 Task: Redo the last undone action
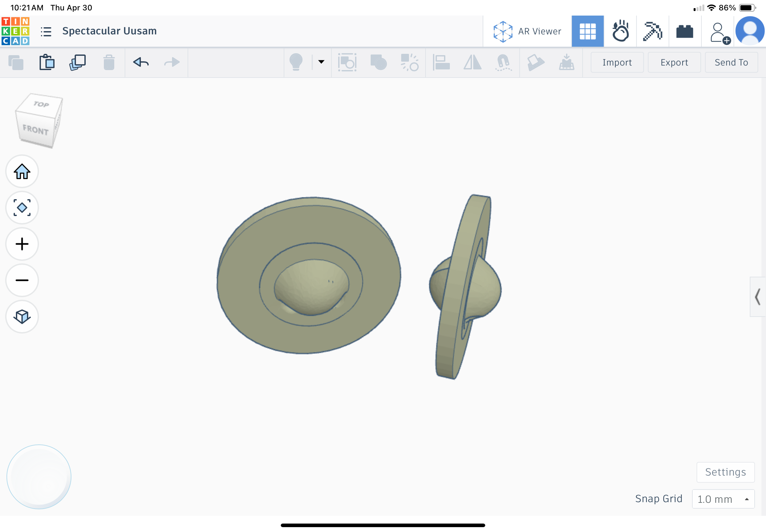pos(172,62)
